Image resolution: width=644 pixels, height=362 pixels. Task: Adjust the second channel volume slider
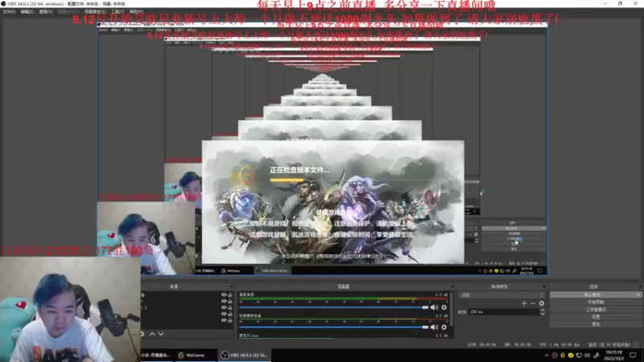(333, 327)
